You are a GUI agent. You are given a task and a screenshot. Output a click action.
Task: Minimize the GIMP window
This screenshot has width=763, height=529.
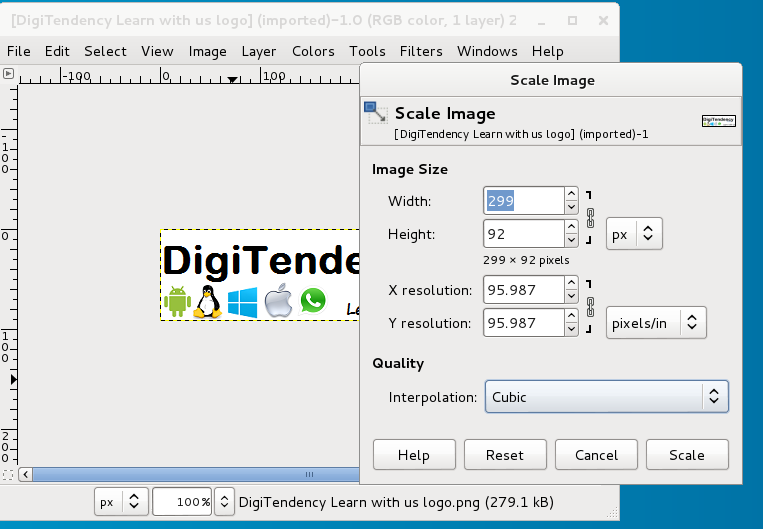point(542,21)
